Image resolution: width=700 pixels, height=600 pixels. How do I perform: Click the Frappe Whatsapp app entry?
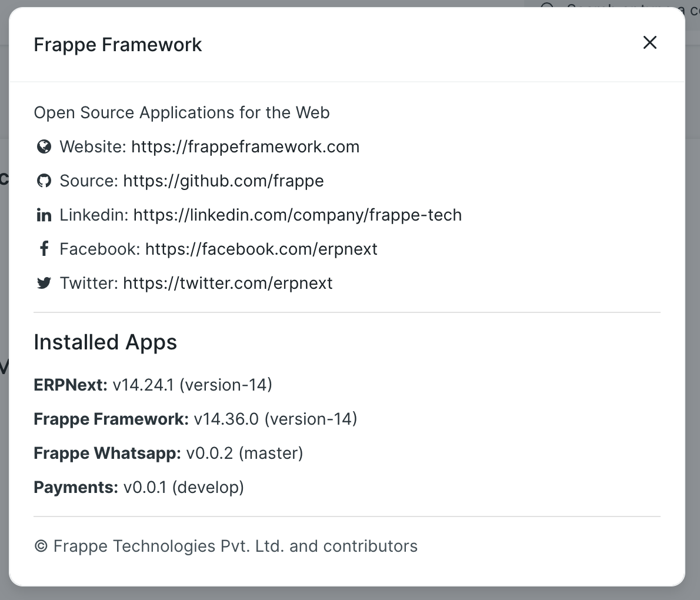point(168,453)
